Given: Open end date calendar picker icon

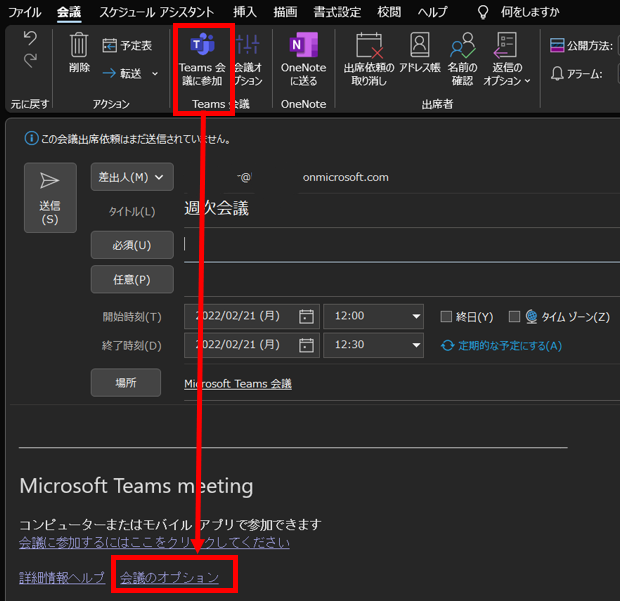Looking at the screenshot, I should tap(306, 345).
